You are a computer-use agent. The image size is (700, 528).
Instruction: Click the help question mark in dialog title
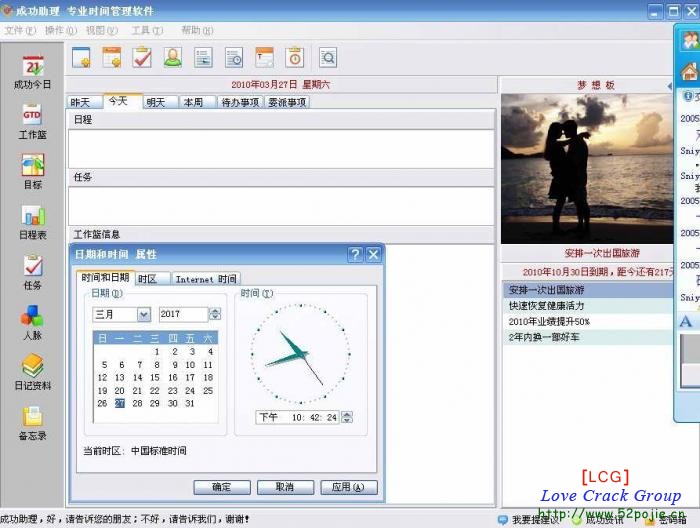pos(355,254)
